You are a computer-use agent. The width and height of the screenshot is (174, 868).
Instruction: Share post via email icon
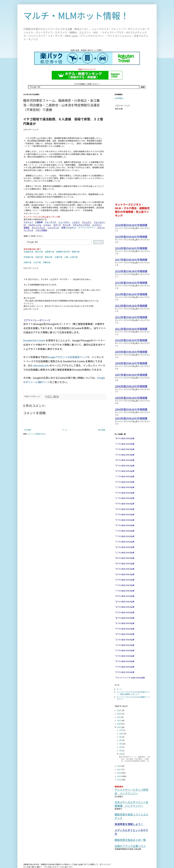(47, 397)
